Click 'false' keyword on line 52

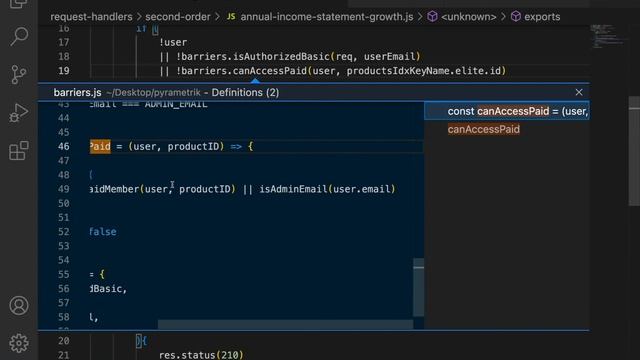[x=103, y=232]
